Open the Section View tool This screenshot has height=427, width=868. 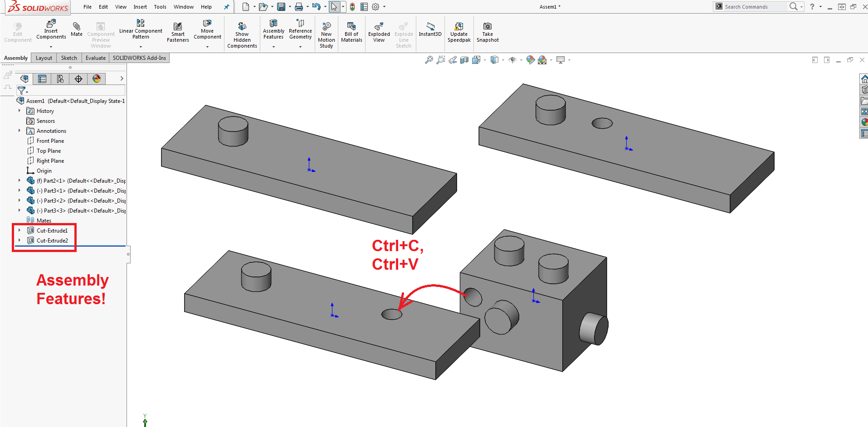pos(464,59)
